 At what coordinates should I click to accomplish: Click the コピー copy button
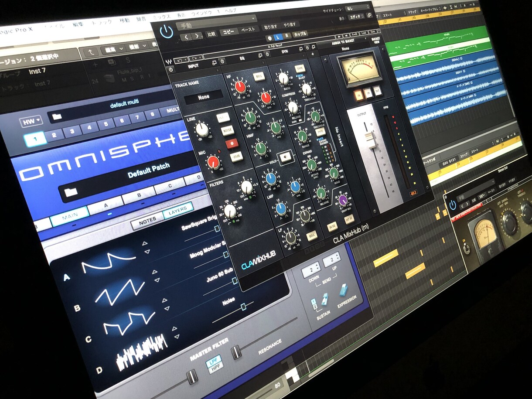(x=229, y=32)
